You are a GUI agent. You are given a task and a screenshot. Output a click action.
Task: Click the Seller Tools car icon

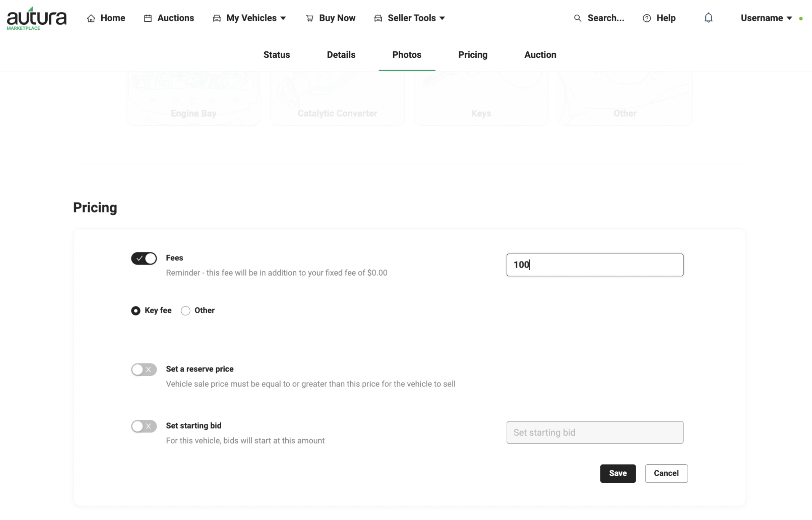(x=378, y=18)
